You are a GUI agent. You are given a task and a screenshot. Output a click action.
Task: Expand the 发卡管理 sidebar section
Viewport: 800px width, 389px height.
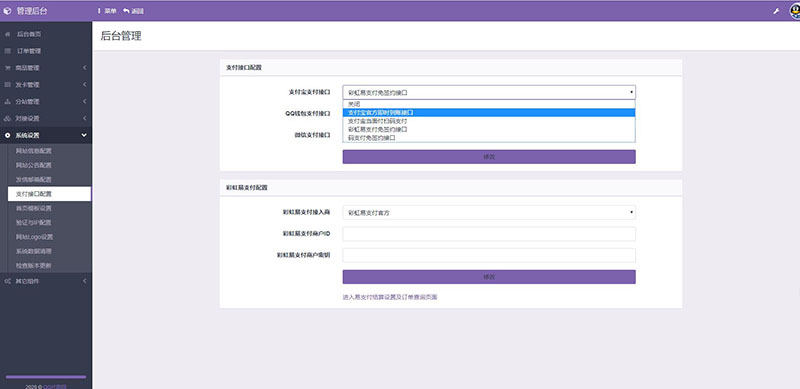46,85
